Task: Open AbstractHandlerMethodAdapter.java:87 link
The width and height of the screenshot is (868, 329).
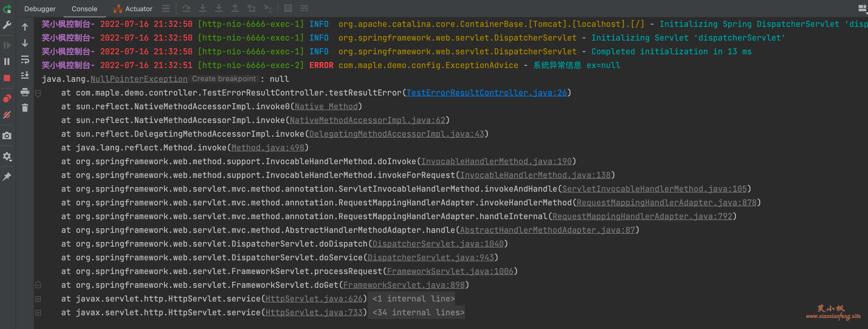Action: pyautogui.click(x=547, y=230)
